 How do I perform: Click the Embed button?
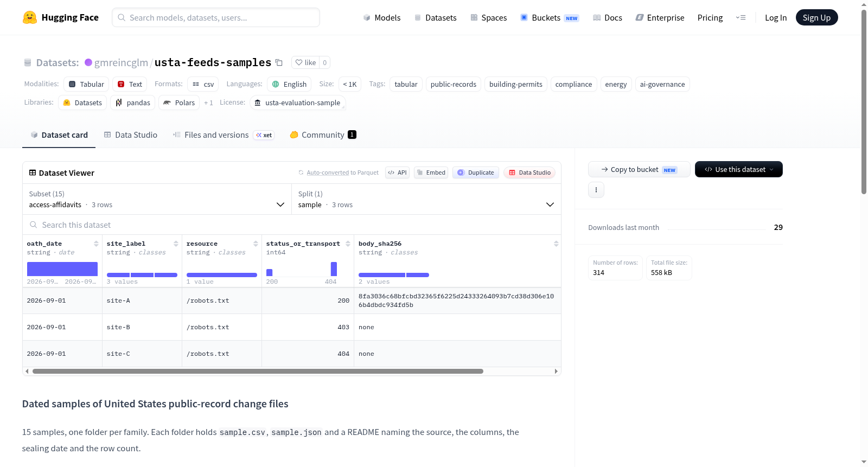click(x=431, y=172)
